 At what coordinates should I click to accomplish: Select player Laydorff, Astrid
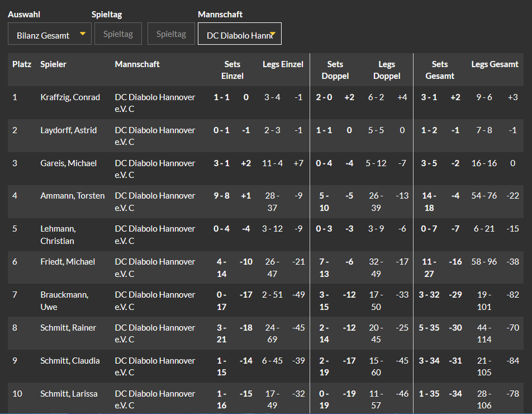[69, 130]
